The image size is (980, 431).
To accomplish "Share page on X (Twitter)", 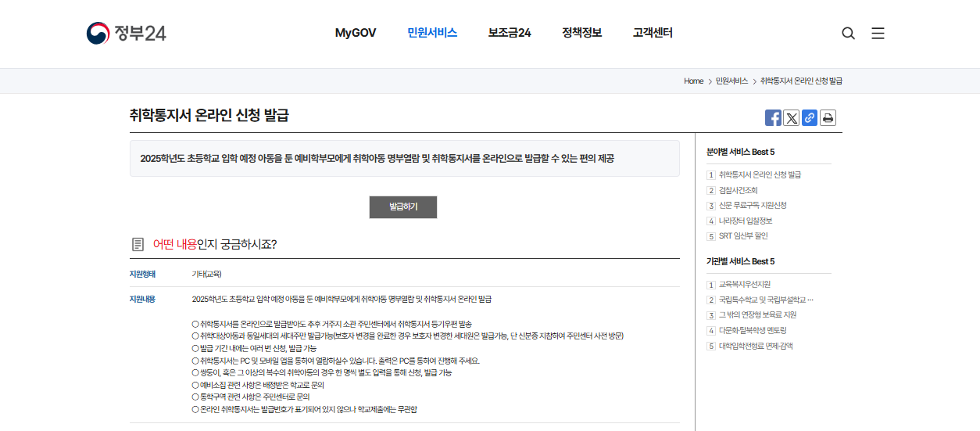I will 792,118.
